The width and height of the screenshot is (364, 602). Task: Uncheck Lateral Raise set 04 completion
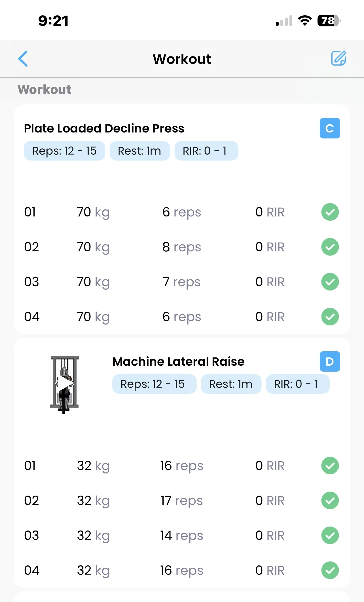coord(330,570)
